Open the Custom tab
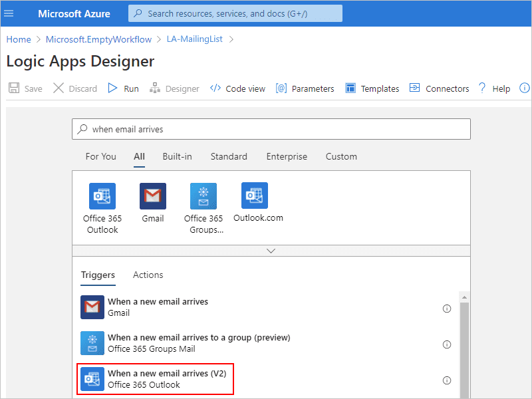The image size is (532, 399). pos(341,156)
